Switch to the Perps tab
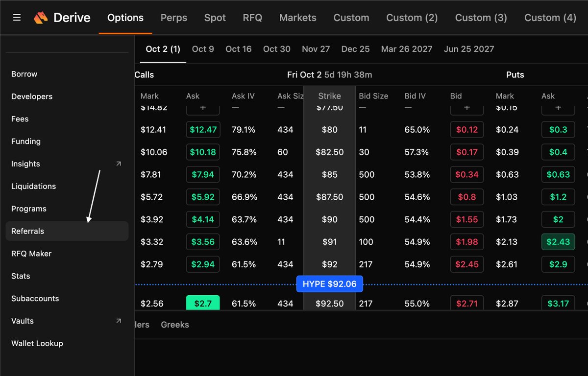588x376 pixels. pyautogui.click(x=174, y=18)
